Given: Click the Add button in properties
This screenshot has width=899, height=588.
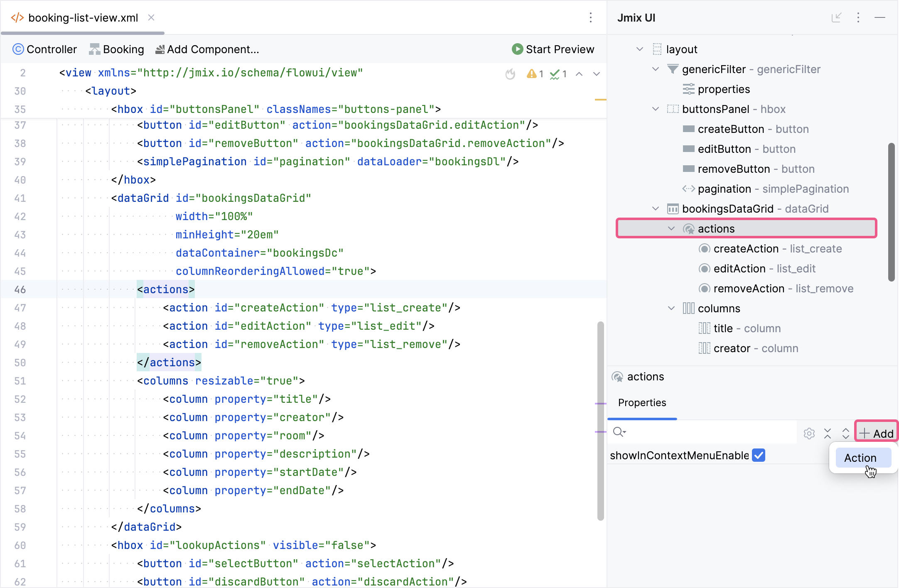Looking at the screenshot, I should pyautogui.click(x=876, y=434).
